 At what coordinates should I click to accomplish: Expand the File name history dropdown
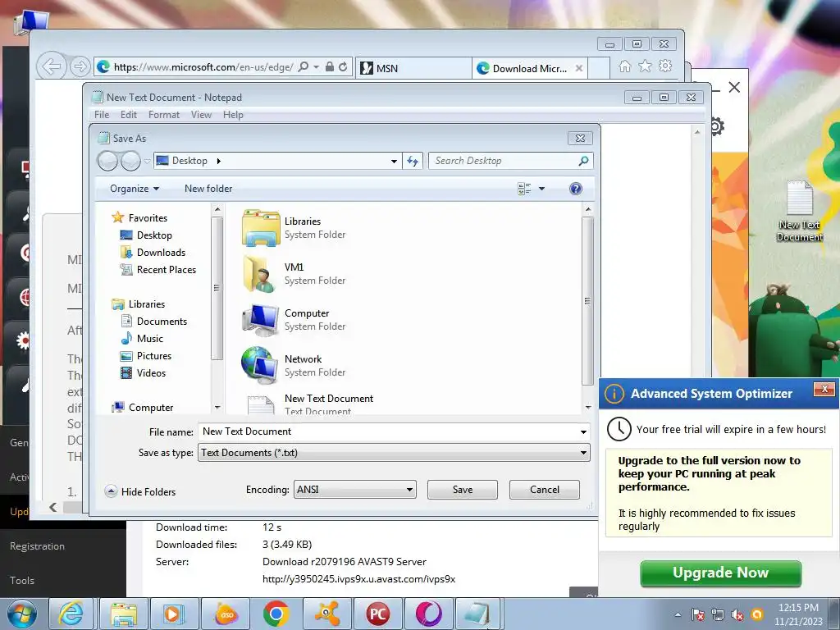[583, 431]
